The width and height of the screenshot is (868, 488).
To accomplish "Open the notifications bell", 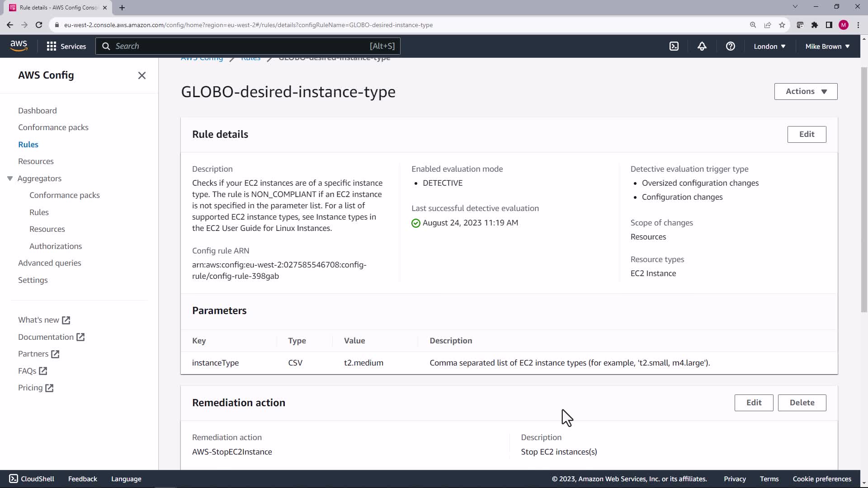I will tap(702, 46).
